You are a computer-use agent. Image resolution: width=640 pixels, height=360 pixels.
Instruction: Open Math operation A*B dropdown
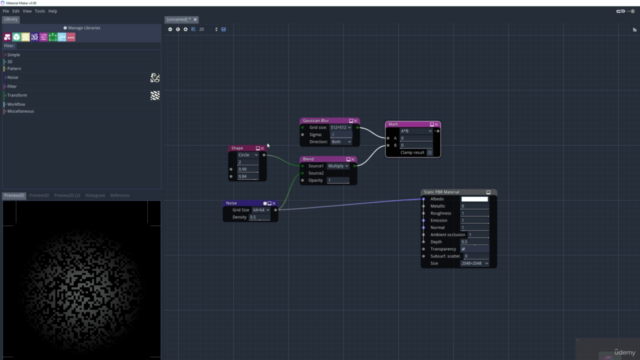pos(416,131)
